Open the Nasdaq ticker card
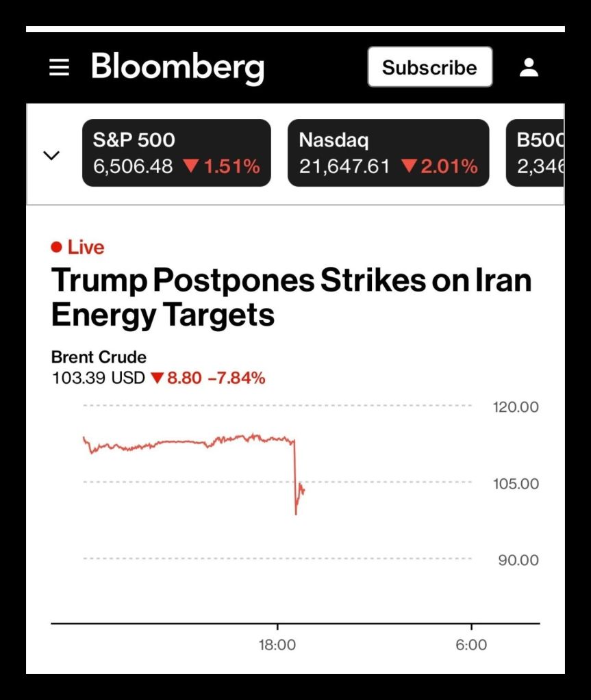The height and width of the screenshot is (700, 591). [388, 153]
